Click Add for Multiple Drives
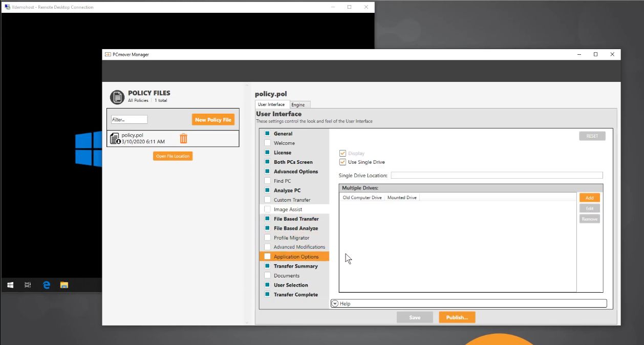Screen dimensions: 644x345 point(590,198)
